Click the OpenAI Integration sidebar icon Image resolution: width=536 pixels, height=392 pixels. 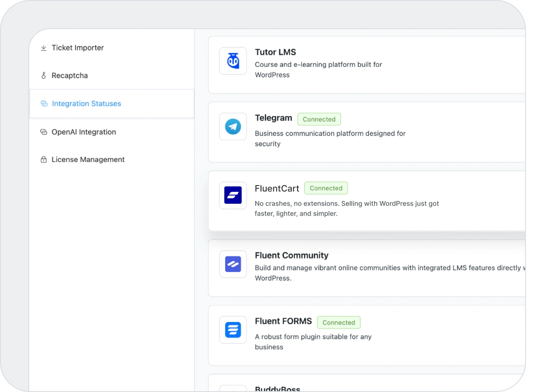44,132
